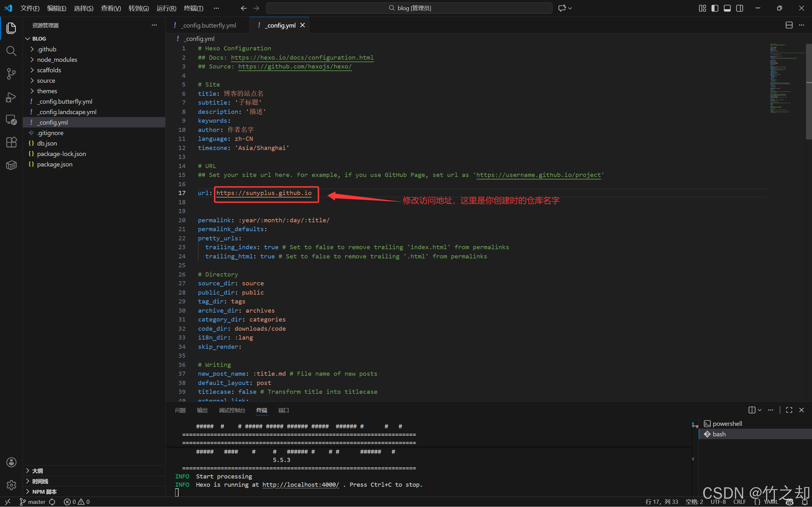Click the blog search command center box
This screenshot has height=507, width=812.
tap(409, 8)
